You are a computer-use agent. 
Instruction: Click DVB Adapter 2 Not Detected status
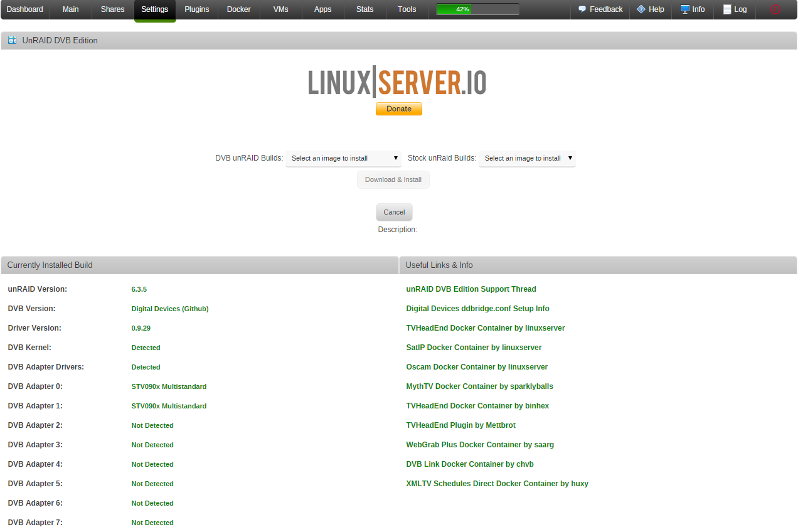click(x=152, y=426)
